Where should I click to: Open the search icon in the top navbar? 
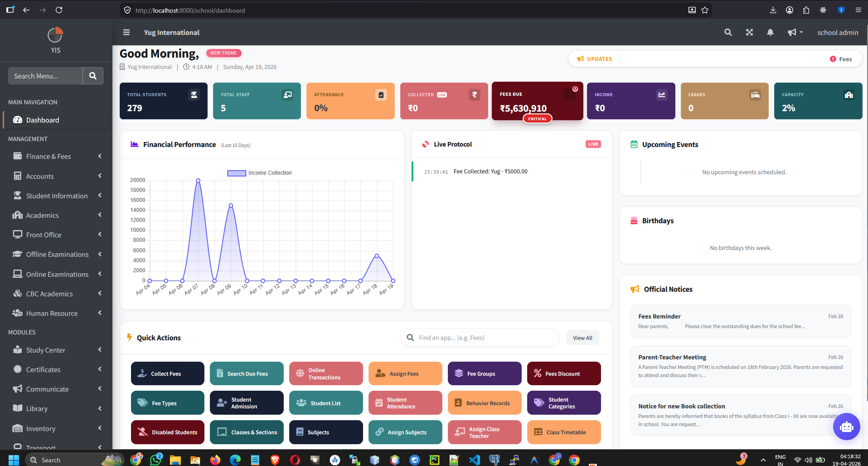[728, 32]
